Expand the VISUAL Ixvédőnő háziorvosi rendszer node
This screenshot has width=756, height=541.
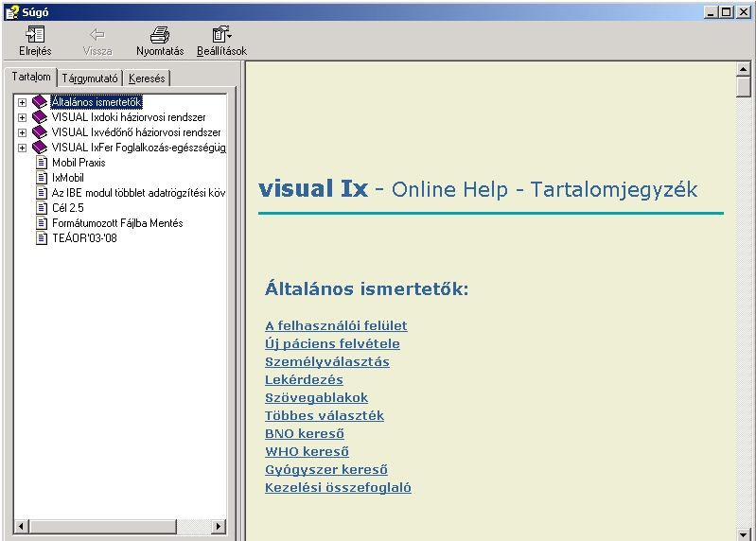click(22, 132)
